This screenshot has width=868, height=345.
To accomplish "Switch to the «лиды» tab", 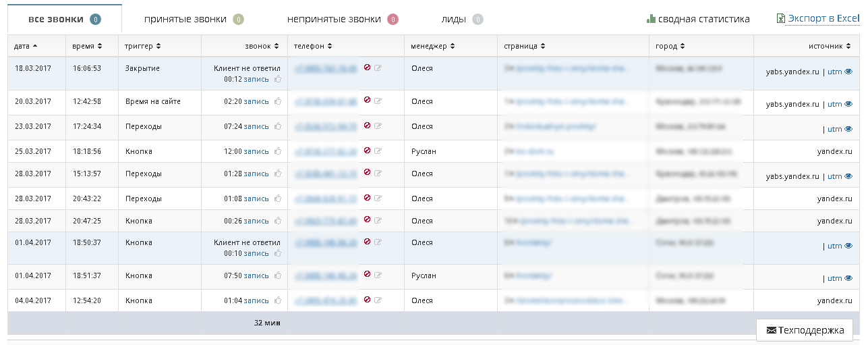I will pyautogui.click(x=462, y=19).
